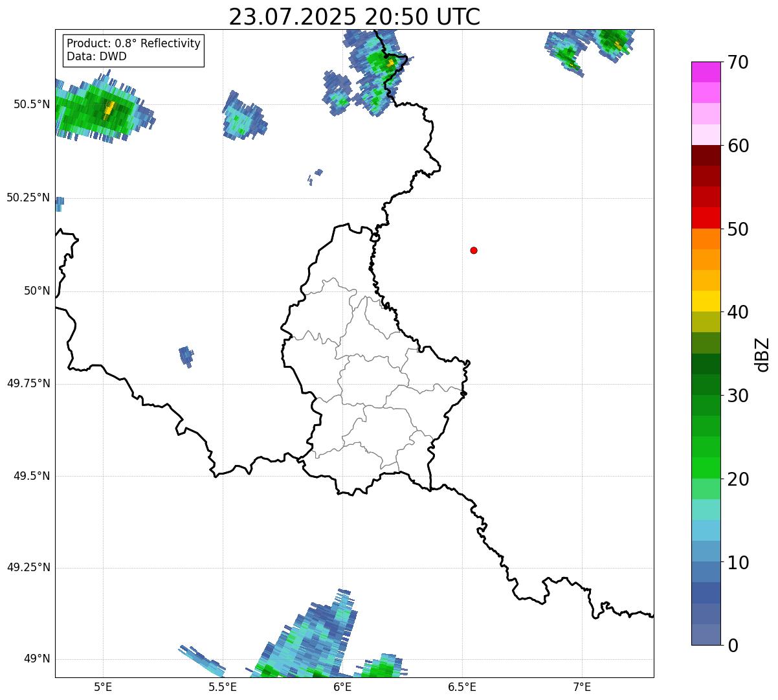
Task: Click the 7°E longitude label
Action: (582, 686)
